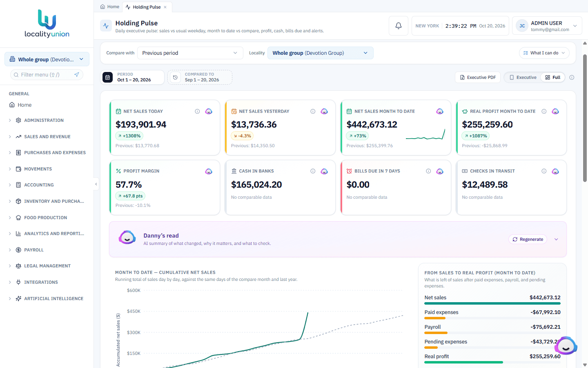The height and width of the screenshot is (368, 588).
Task: Expand the Sales and Revenue menu
Action: 47,137
